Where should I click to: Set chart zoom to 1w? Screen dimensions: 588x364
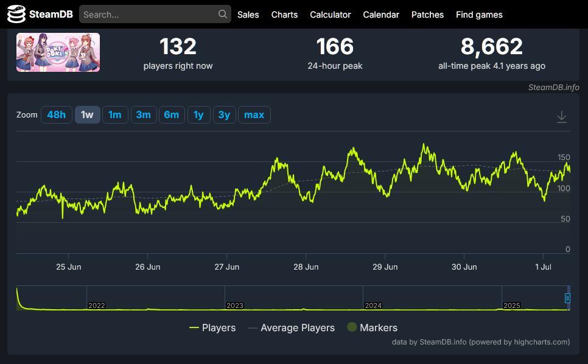click(88, 114)
